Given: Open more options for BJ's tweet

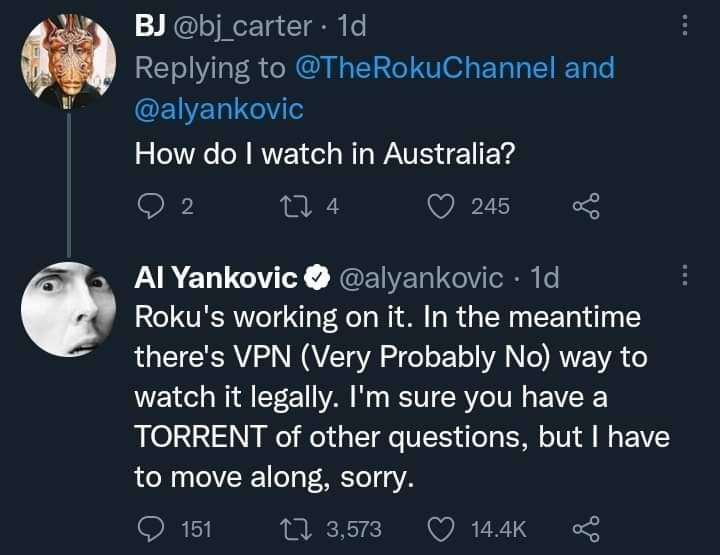Looking at the screenshot, I should [684, 26].
